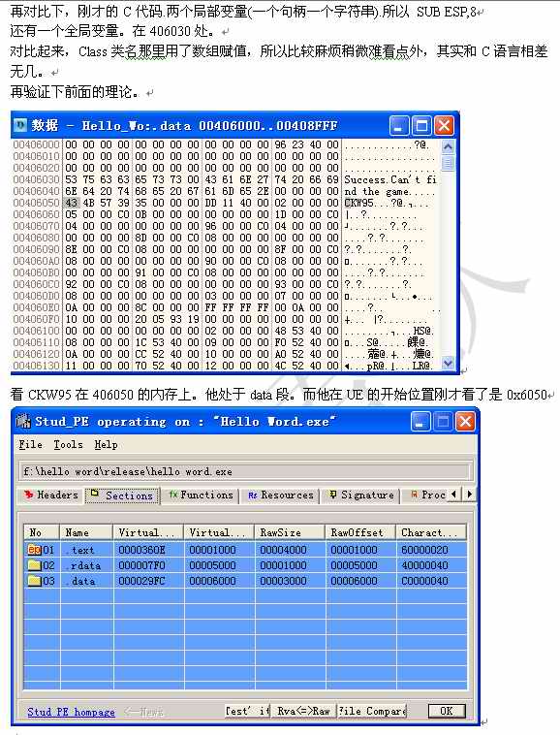Click the .rdata section folder icon
The height and width of the screenshot is (735, 560).
(35, 565)
